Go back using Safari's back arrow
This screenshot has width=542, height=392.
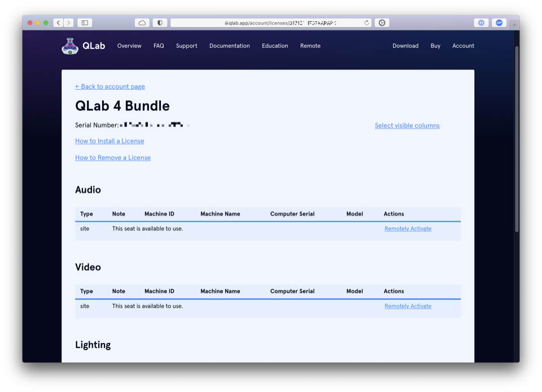[x=58, y=23]
